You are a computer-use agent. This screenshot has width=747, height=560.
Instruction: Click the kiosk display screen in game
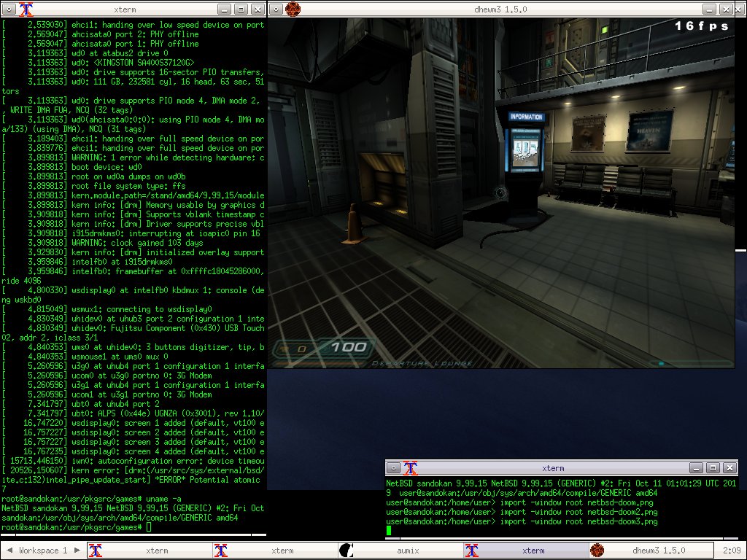(526, 150)
